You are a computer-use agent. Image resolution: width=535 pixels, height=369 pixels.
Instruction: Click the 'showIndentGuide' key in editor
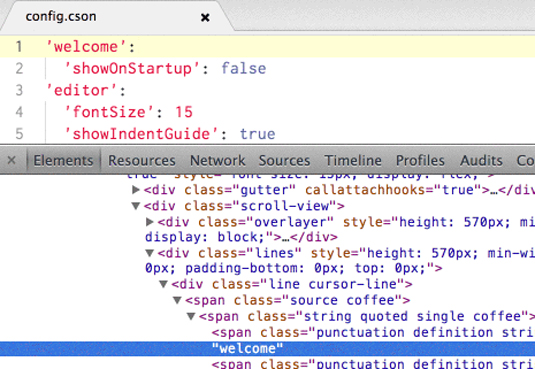click(141, 134)
